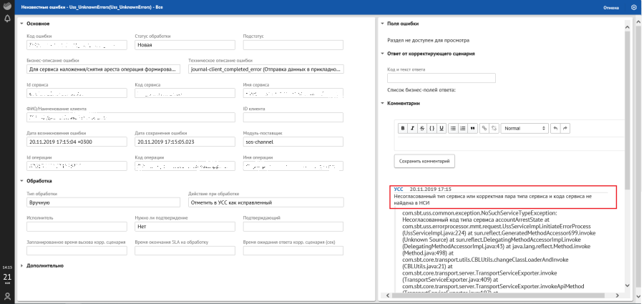Insert a code block in the comment
This screenshot has height=304, width=644.
(431, 128)
